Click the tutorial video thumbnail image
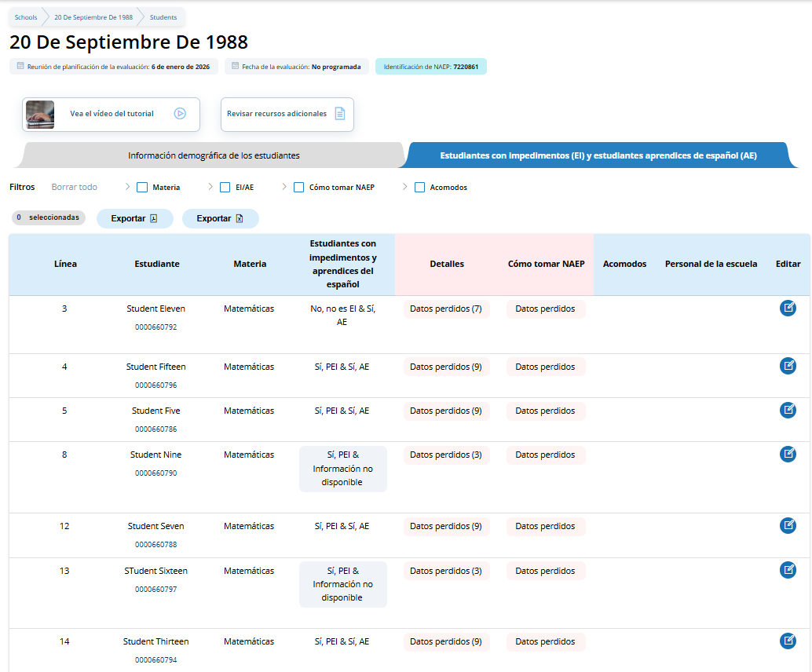This screenshot has height=672, width=812. [40, 115]
